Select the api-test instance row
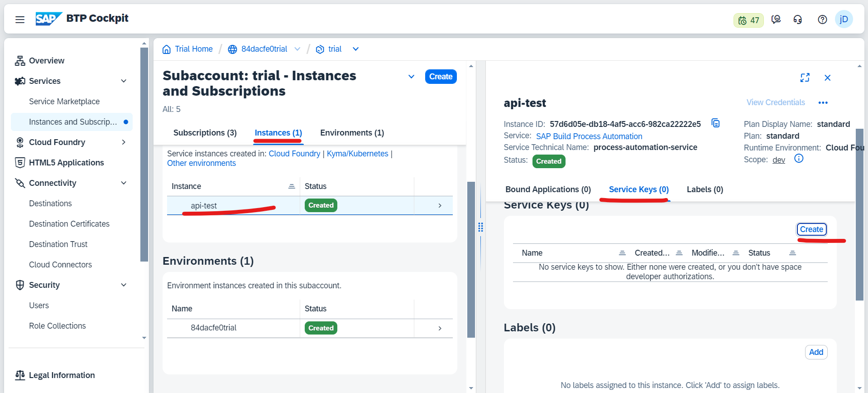Viewport: 868px width, 393px height. (x=310, y=206)
